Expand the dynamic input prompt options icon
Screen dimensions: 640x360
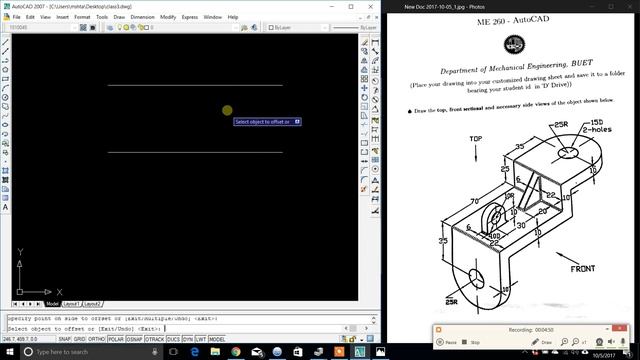[297, 122]
